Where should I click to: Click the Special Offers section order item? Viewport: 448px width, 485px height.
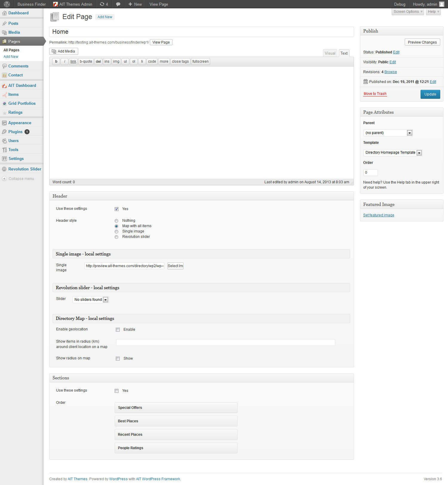(x=176, y=408)
